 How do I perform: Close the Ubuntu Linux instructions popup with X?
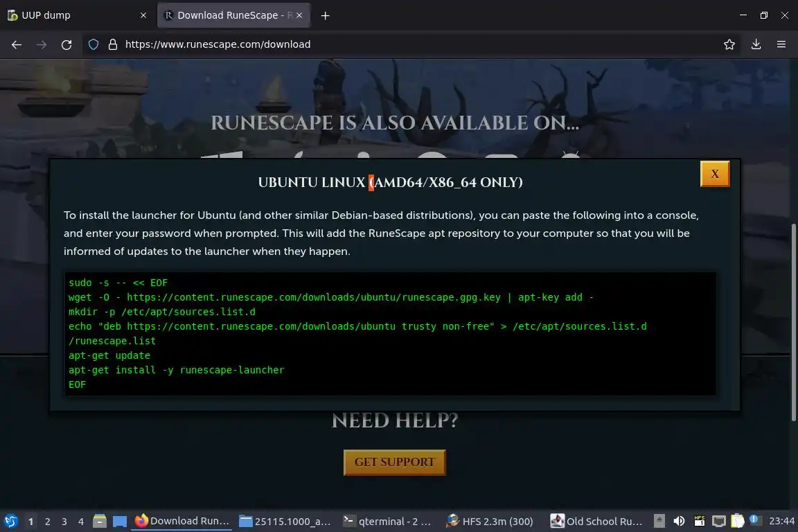pyautogui.click(x=715, y=174)
